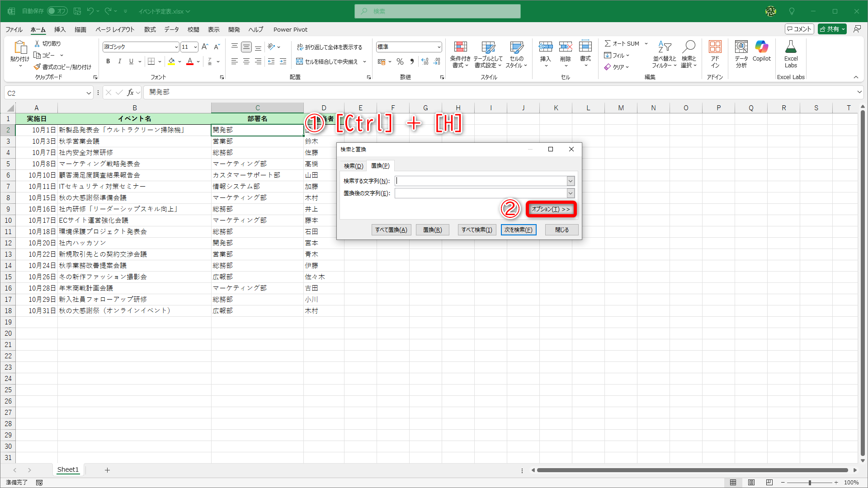Open the 数式 ribbon tab
868x488 pixels.
click(x=150, y=29)
